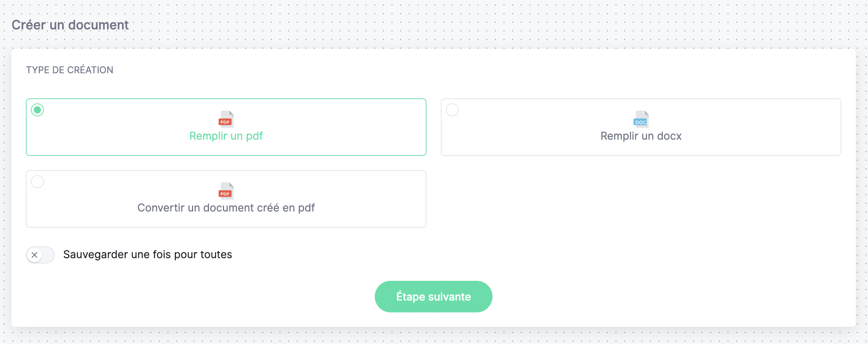
Task: Click the Convertir un document créé en pdf text
Action: pos(226,208)
